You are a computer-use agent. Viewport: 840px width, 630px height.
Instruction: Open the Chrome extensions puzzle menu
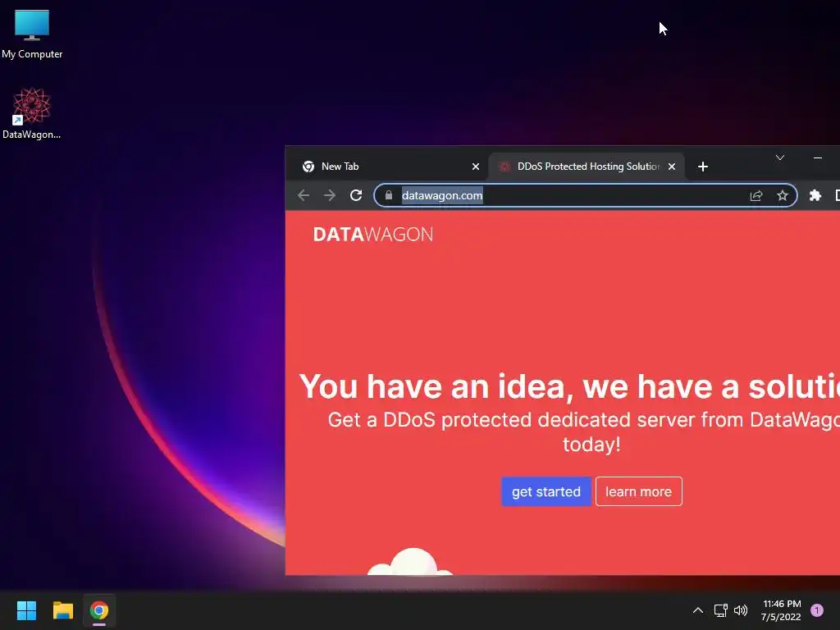[815, 195]
